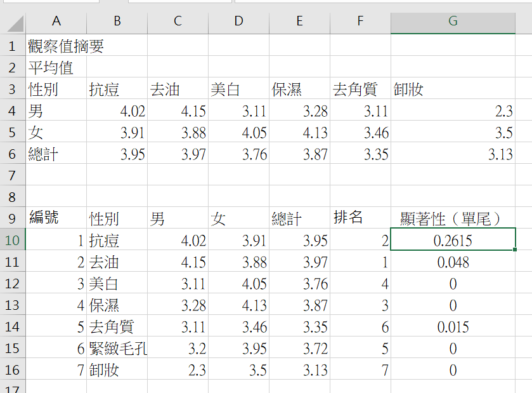
Task: Select row 10 header
Action: pyautogui.click(x=13, y=240)
